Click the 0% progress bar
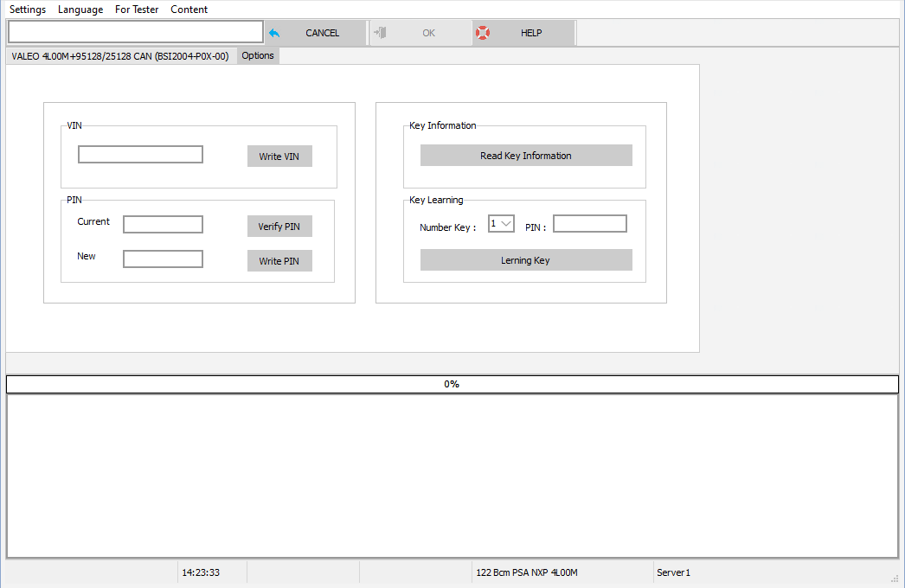Viewport: 905px width, 588px height. pyautogui.click(x=452, y=384)
